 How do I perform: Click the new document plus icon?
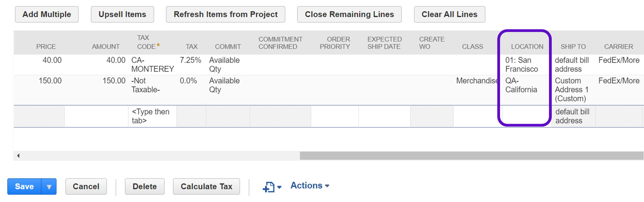[x=269, y=187]
